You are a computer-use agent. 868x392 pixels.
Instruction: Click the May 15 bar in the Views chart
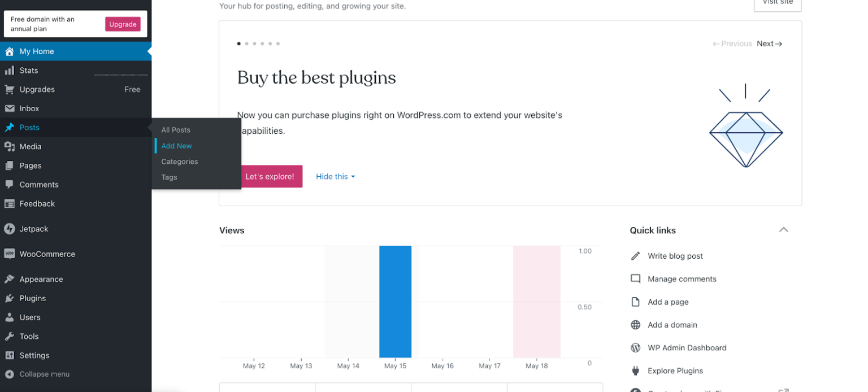[396, 302]
